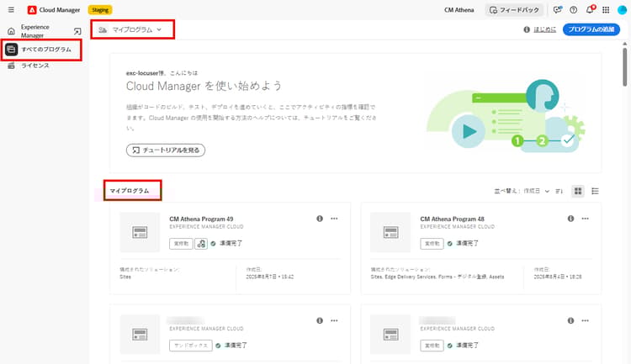Switch to list view
Image resolution: width=631 pixels, height=364 pixels.
[x=595, y=191]
